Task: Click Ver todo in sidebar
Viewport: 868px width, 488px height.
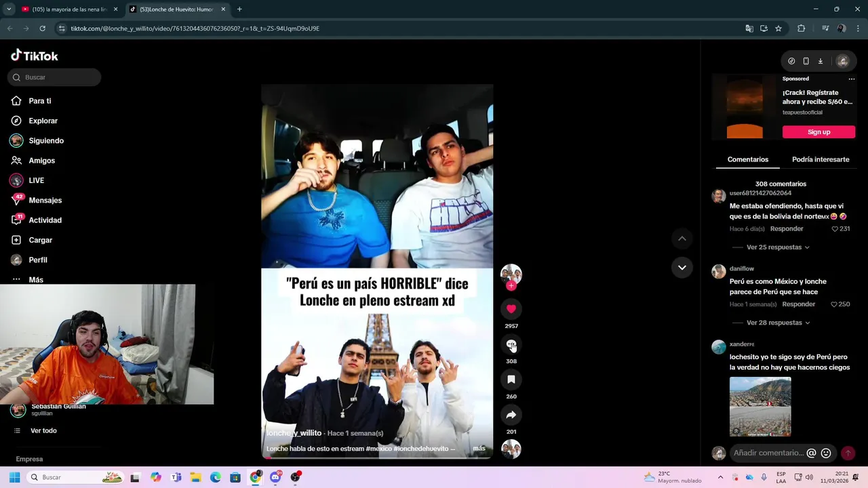Action: click(43, 431)
